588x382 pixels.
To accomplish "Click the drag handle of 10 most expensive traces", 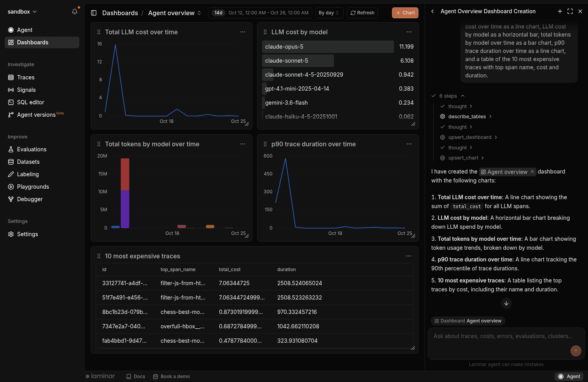I will (99, 256).
